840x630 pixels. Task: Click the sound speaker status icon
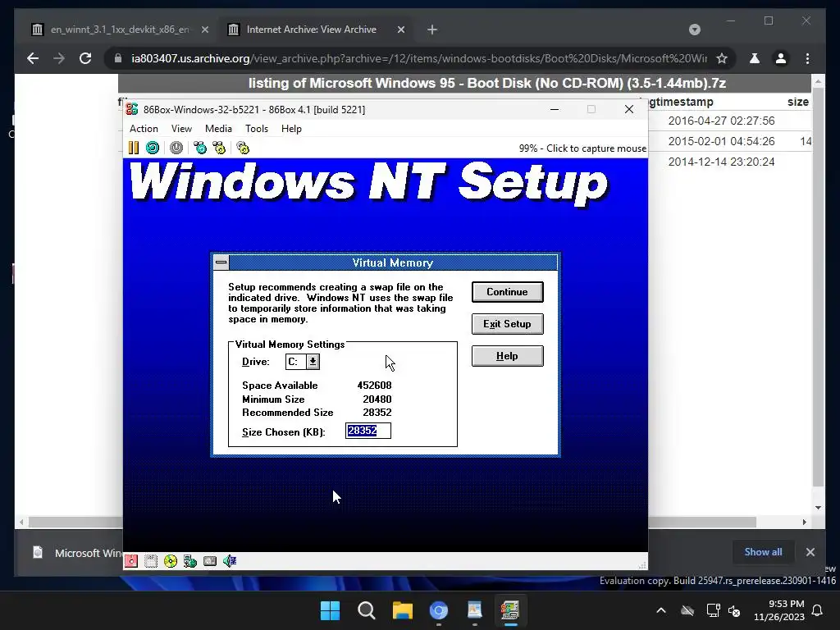coord(230,561)
